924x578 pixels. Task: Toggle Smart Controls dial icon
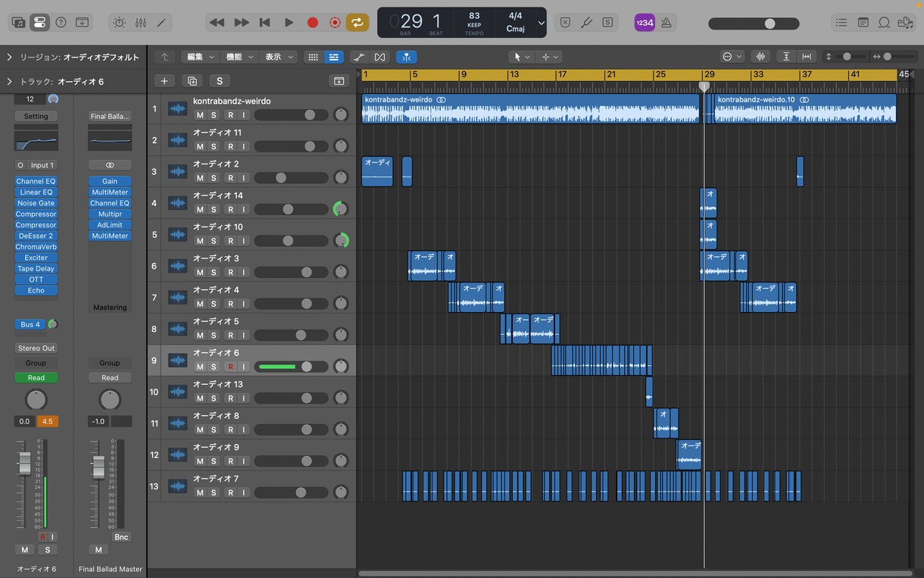pyautogui.click(x=120, y=23)
